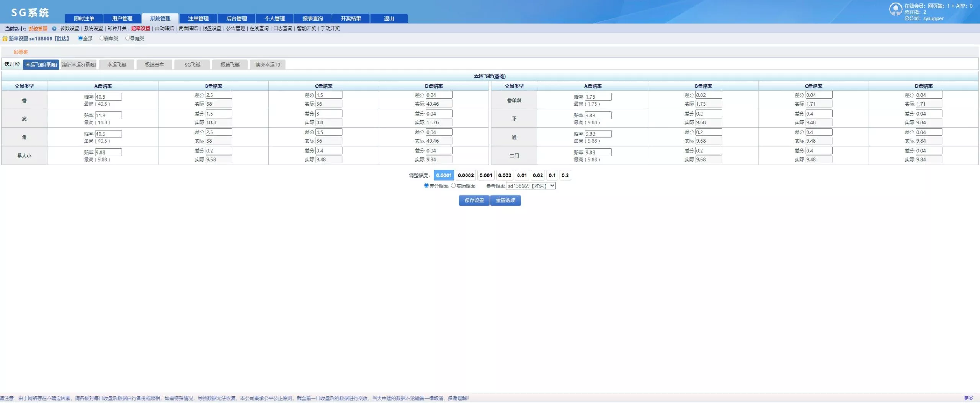Click the blue arrow icon after 系统管理
The height and width of the screenshot is (403, 980).
(54, 29)
